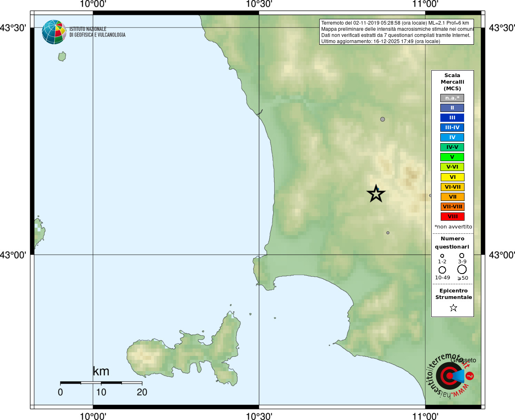Viewport: 515px width, 420px height.
Task: Click the Grosseto city label
Action: (x=463, y=361)
